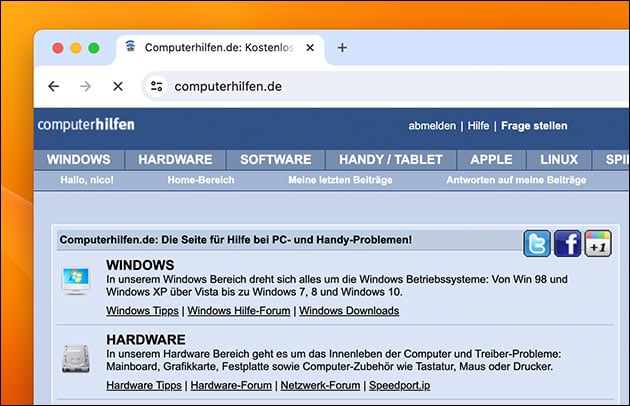Click the browser back arrow

(53, 86)
